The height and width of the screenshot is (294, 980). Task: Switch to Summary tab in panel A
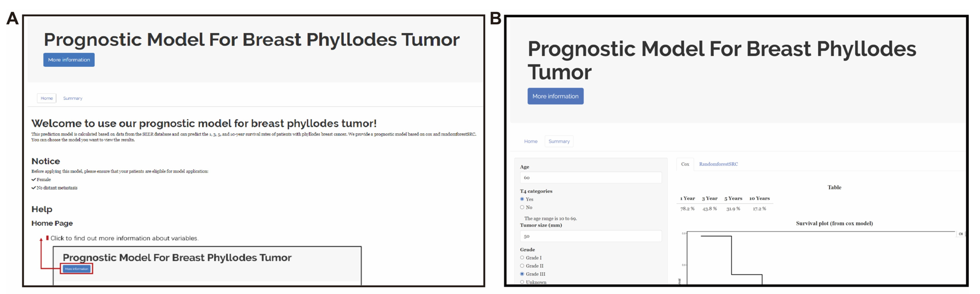point(73,98)
